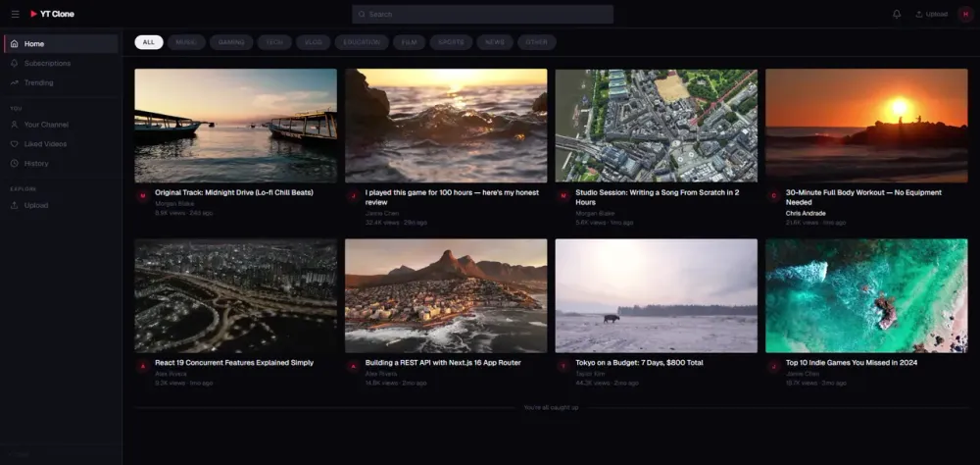Open Upload under Explore in the sidebar
Image resolution: width=980 pixels, height=465 pixels.
pos(61,205)
